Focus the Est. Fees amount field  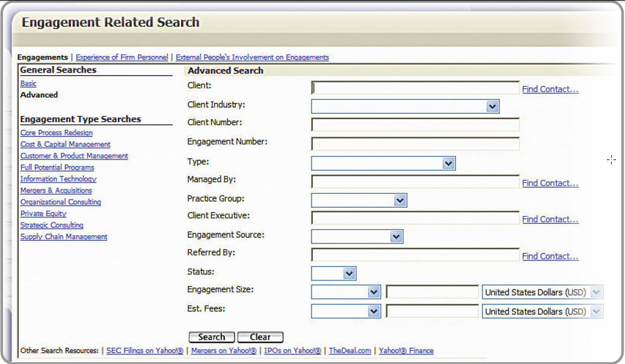pyautogui.click(x=433, y=311)
